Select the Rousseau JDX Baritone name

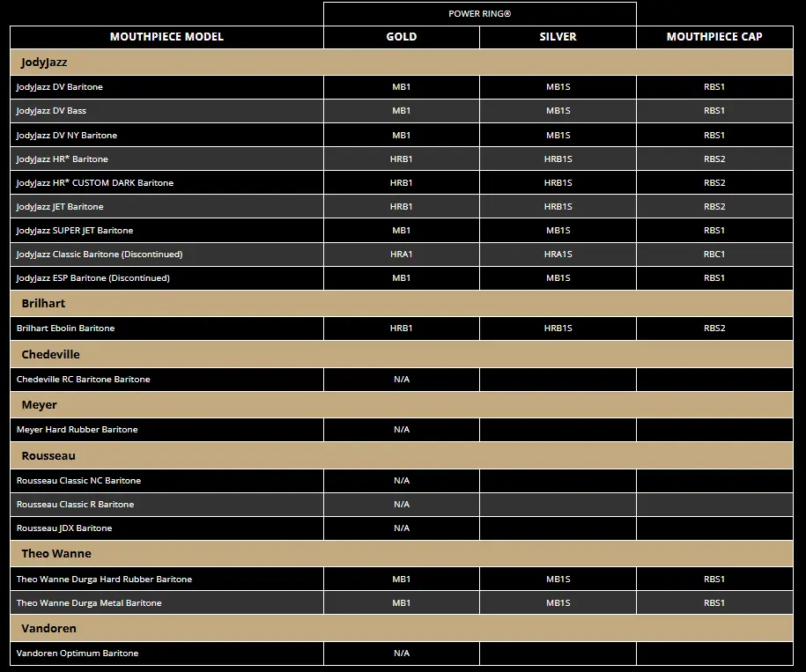coord(64,528)
